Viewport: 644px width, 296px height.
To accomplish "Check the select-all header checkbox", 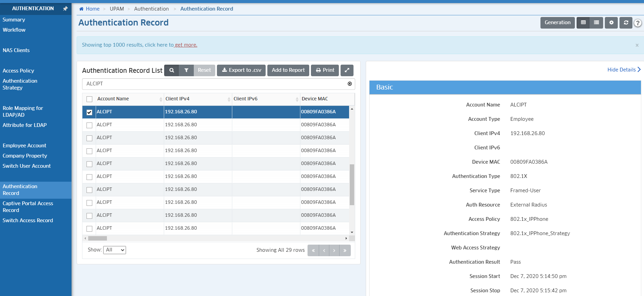I will (x=90, y=99).
